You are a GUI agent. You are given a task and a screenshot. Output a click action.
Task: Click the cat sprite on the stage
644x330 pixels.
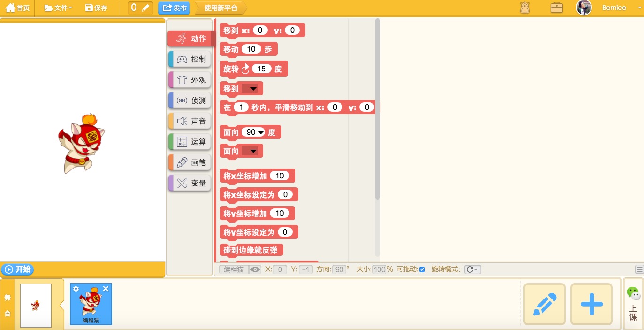(82, 144)
